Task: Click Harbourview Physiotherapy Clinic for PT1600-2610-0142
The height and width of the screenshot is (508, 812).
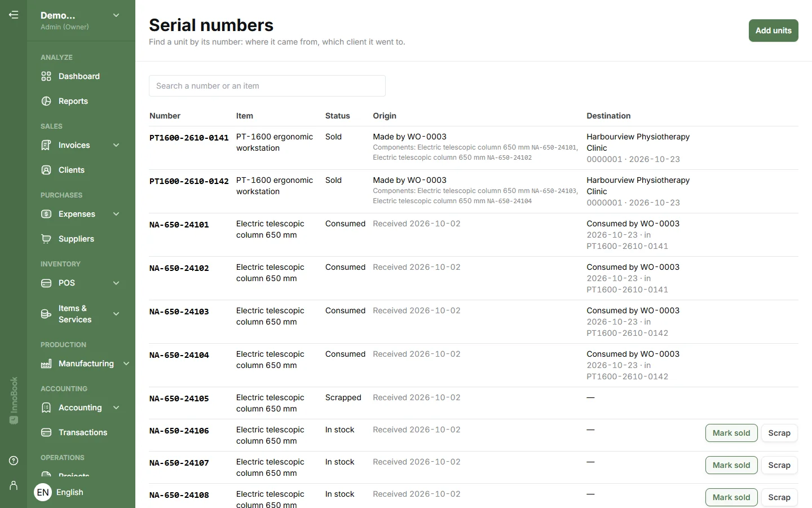Action: [638, 186]
